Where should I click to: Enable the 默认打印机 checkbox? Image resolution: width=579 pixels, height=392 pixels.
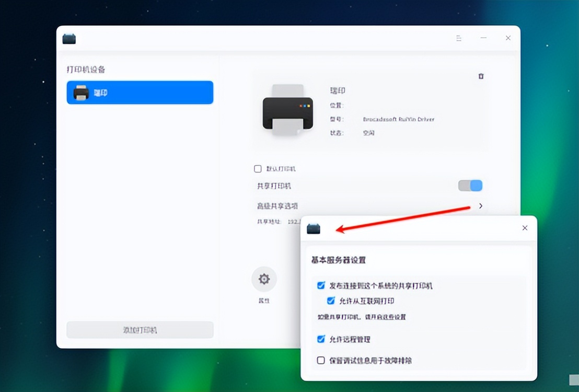[258, 168]
